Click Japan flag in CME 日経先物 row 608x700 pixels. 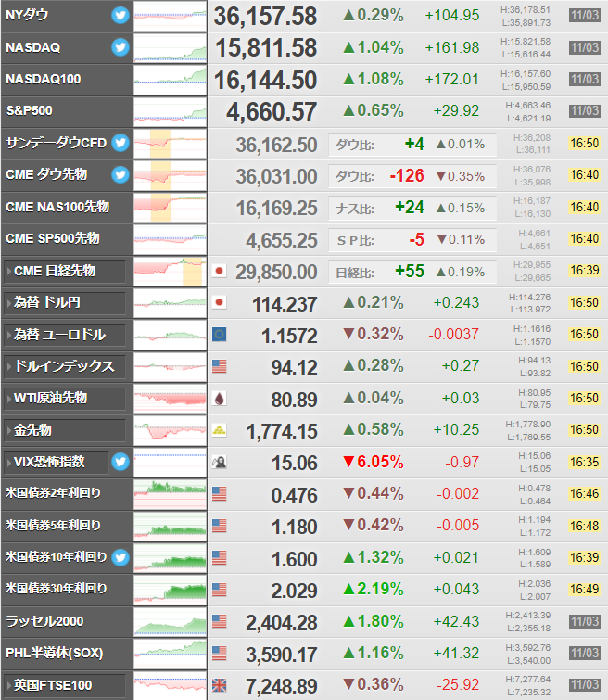click(x=219, y=271)
